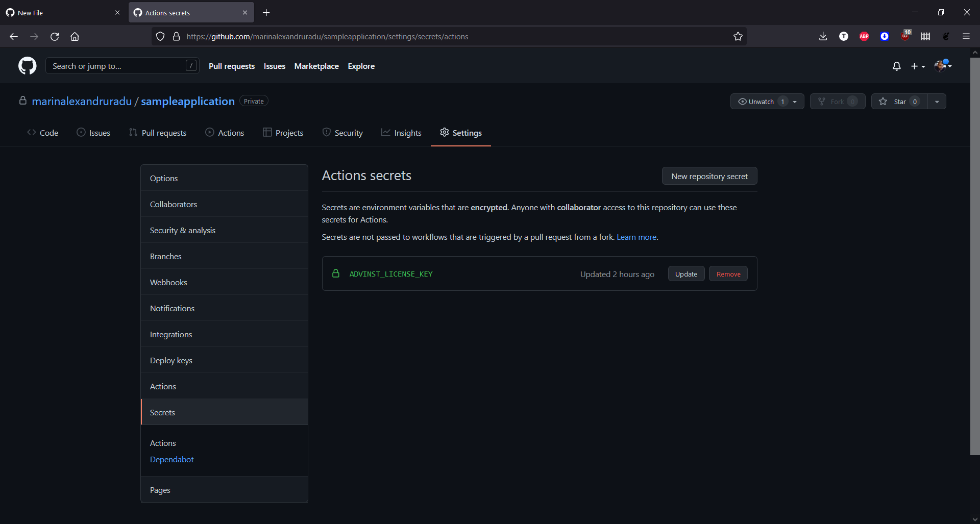
Task: Open the repository Issues tab
Action: 93,133
